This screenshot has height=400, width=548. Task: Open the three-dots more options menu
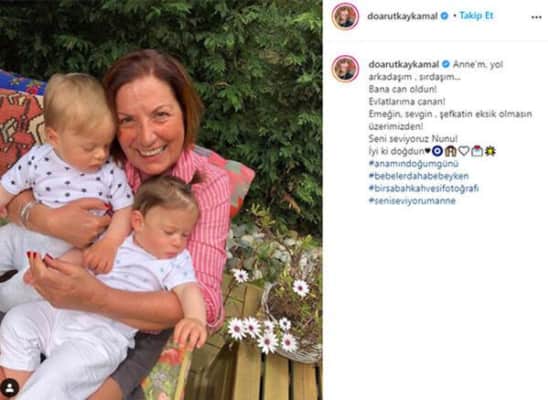tap(536, 17)
